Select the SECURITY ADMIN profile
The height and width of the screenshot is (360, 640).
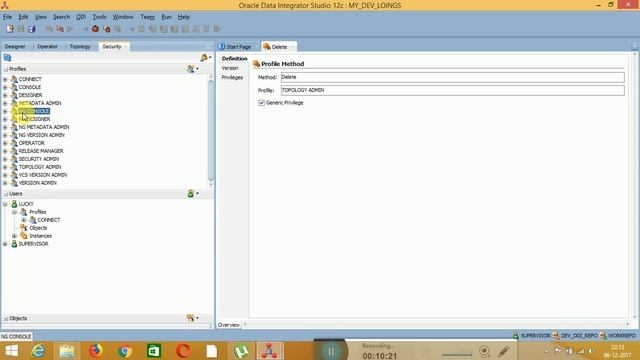(39, 159)
